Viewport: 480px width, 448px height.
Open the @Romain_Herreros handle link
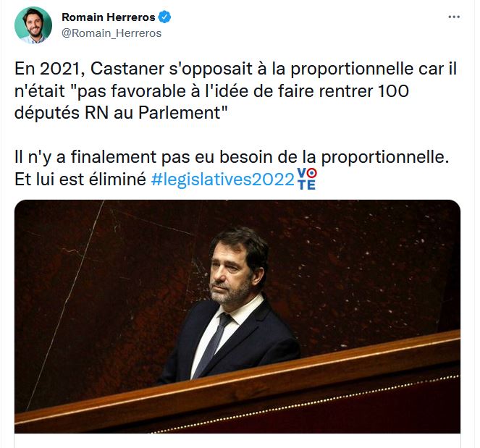click(111, 33)
